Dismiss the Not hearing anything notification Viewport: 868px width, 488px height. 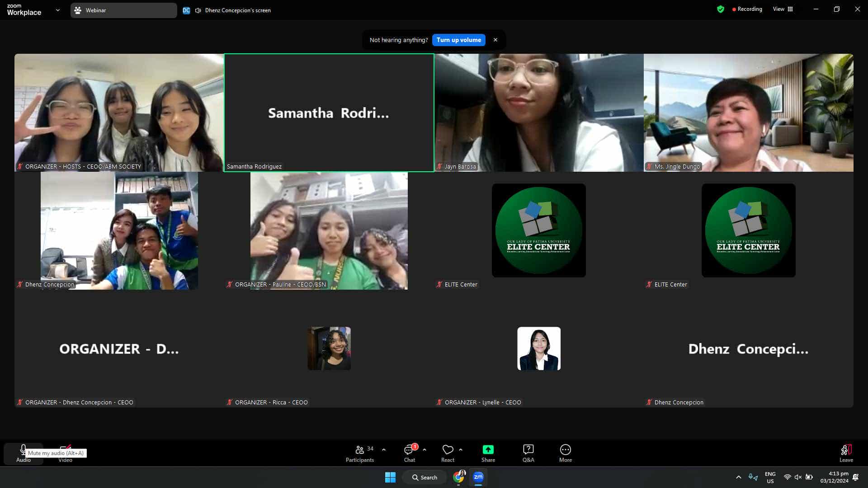[495, 40]
